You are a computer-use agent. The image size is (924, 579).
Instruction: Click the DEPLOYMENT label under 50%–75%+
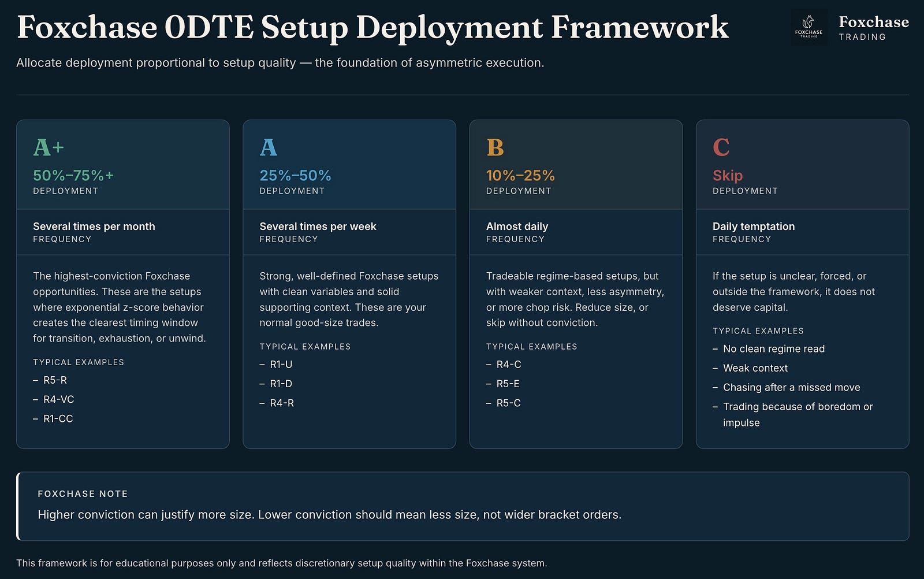click(x=65, y=191)
